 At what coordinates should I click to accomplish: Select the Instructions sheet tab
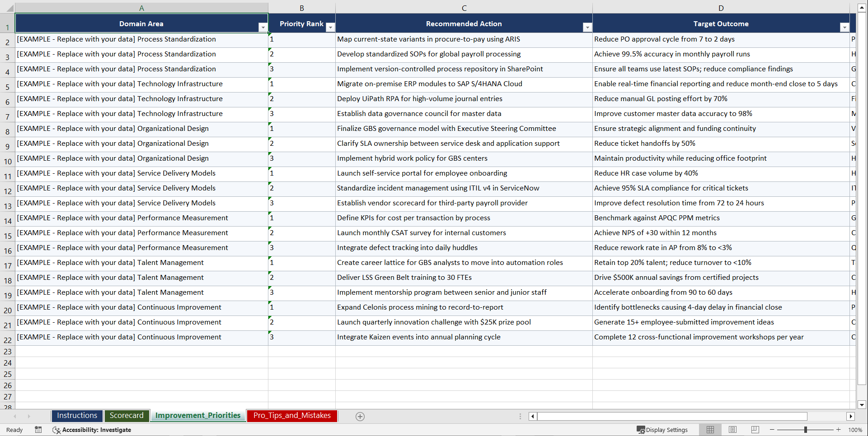coord(77,415)
